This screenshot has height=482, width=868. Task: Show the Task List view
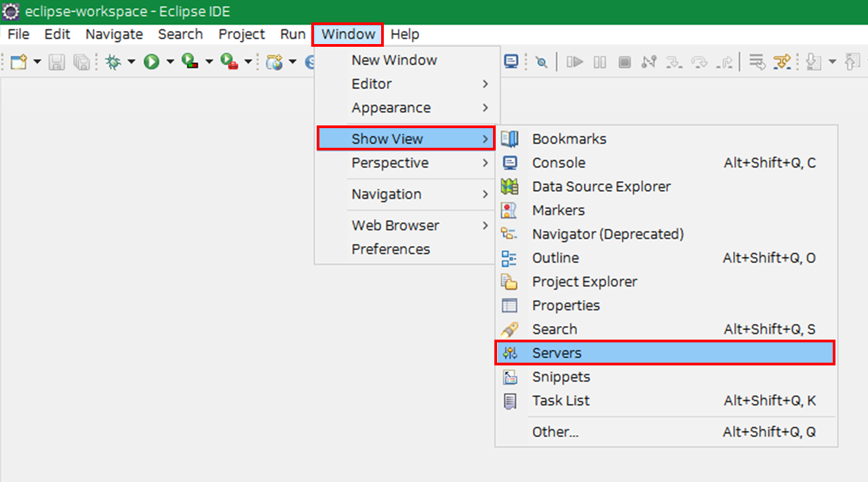tap(666, 401)
